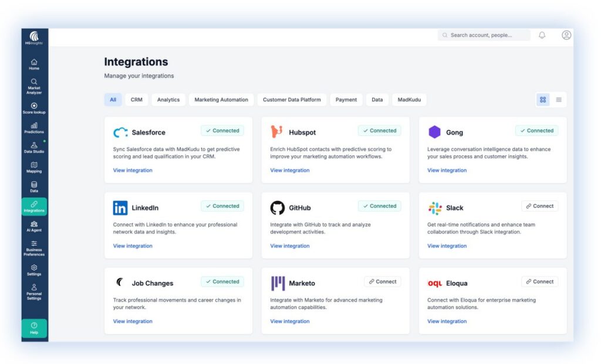
Task: Filter by Analytics
Action: [x=168, y=100]
